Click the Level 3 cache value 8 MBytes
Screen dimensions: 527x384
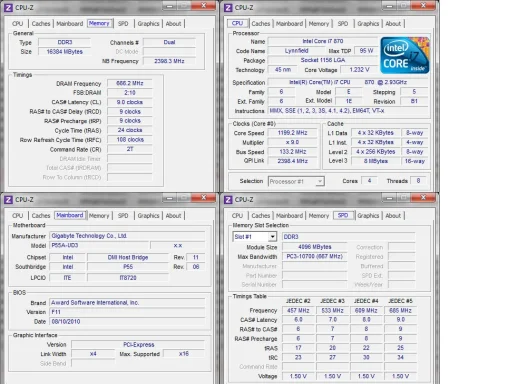(x=376, y=161)
